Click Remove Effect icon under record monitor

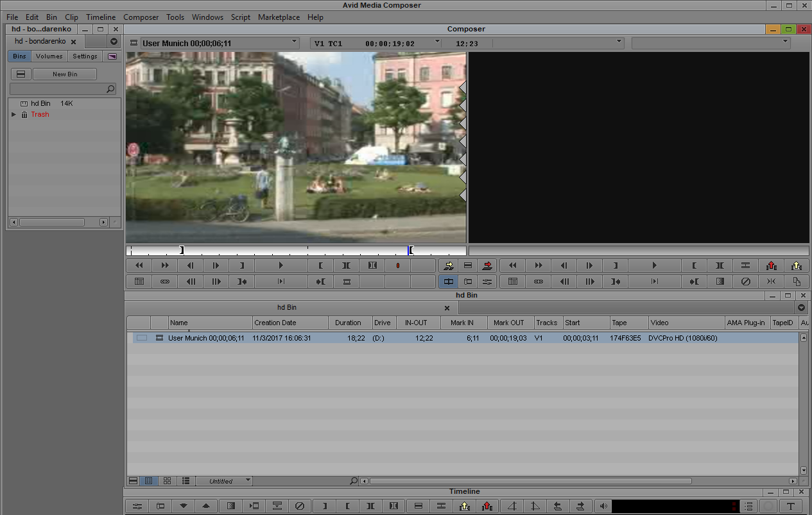[745, 282]
